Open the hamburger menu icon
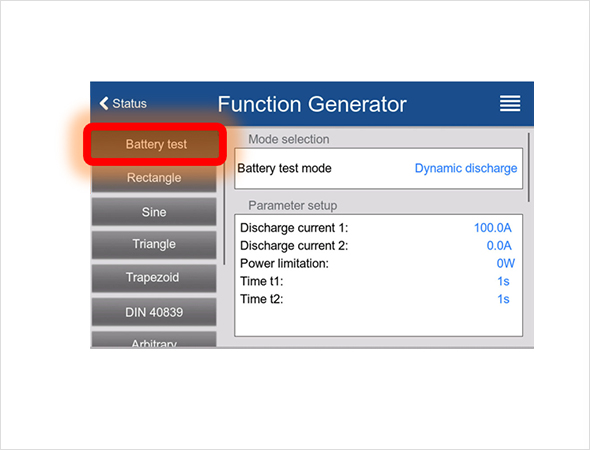 click(510, 103)
